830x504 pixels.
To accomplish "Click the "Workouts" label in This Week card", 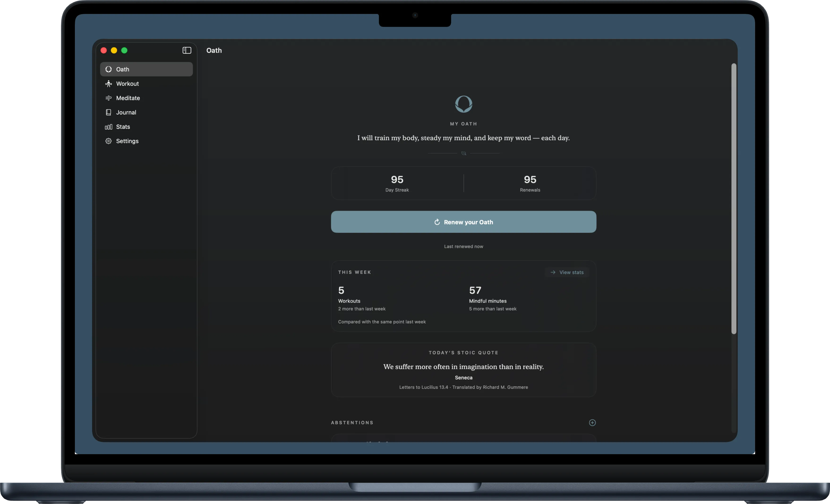I will tap(349, 301).
